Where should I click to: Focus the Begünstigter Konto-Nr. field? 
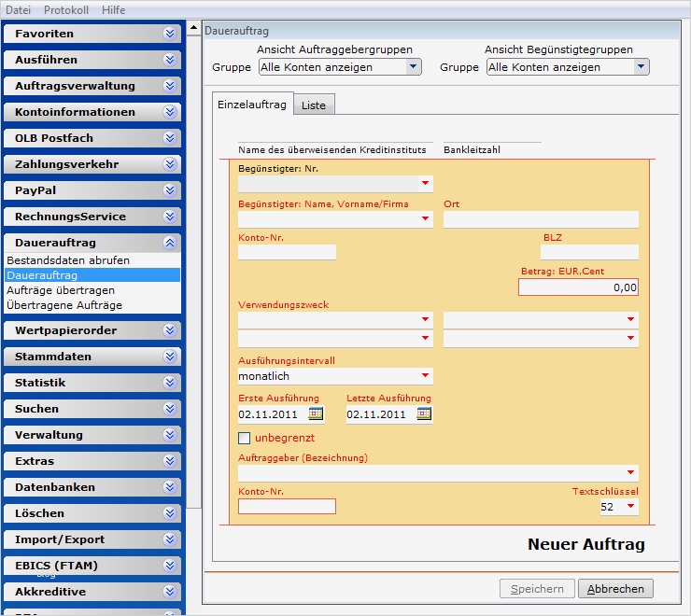[287, 253]
